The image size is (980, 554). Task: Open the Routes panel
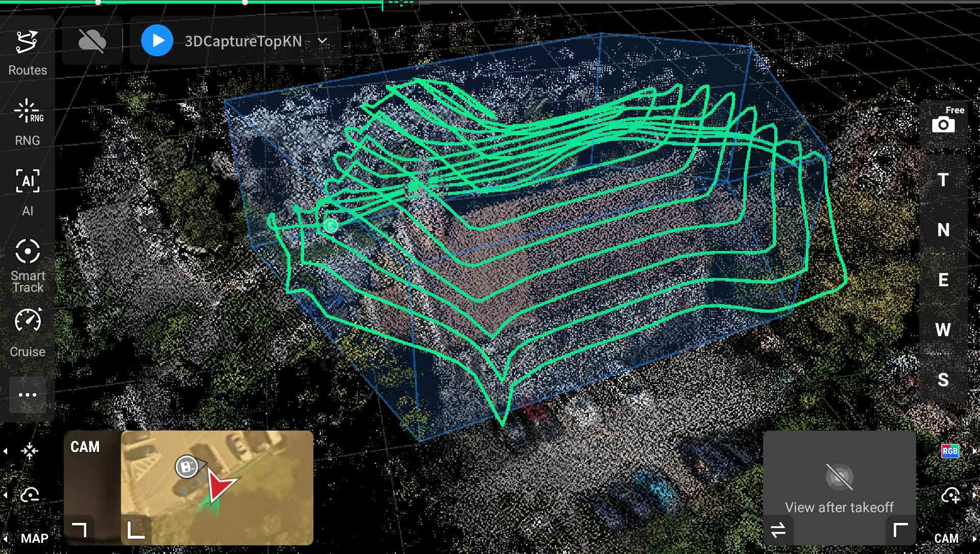tap(28, 53)
